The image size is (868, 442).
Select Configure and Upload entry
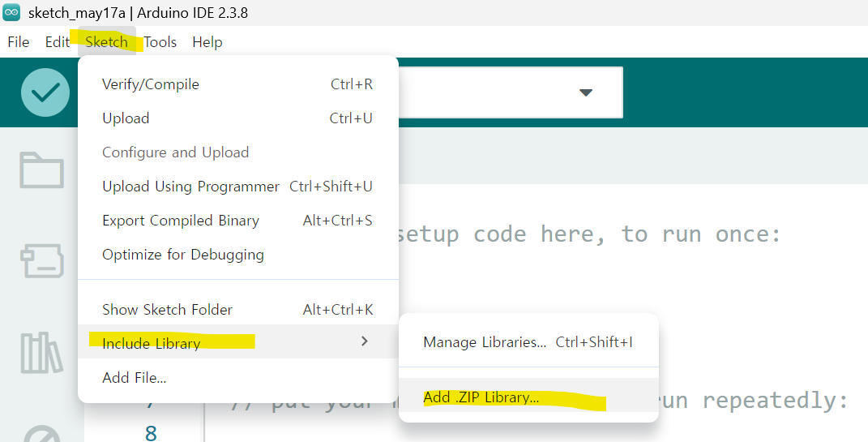tap(238, 152)
